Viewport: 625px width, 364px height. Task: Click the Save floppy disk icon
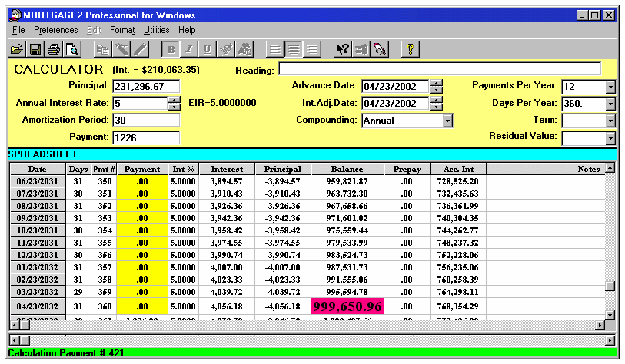pyautogui.click(x=35, y=49)
